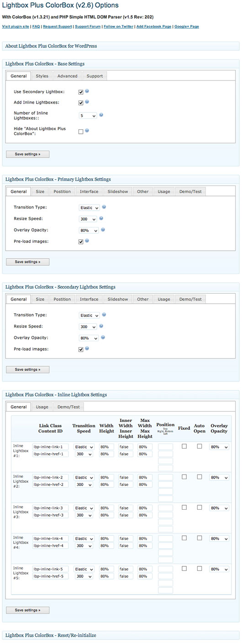Screen dimensions: 242x644
Task: Click help icon beside Add Inline Lightboxes
Action: [87, 102]
